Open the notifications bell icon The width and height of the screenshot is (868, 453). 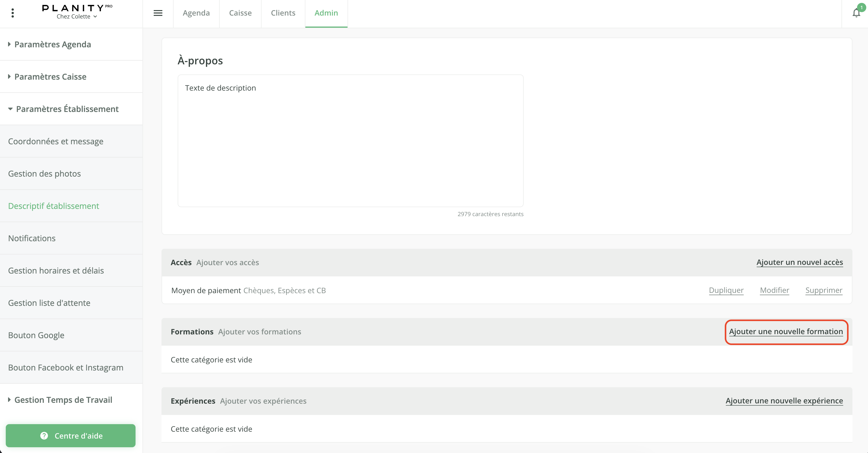point(856,13)
